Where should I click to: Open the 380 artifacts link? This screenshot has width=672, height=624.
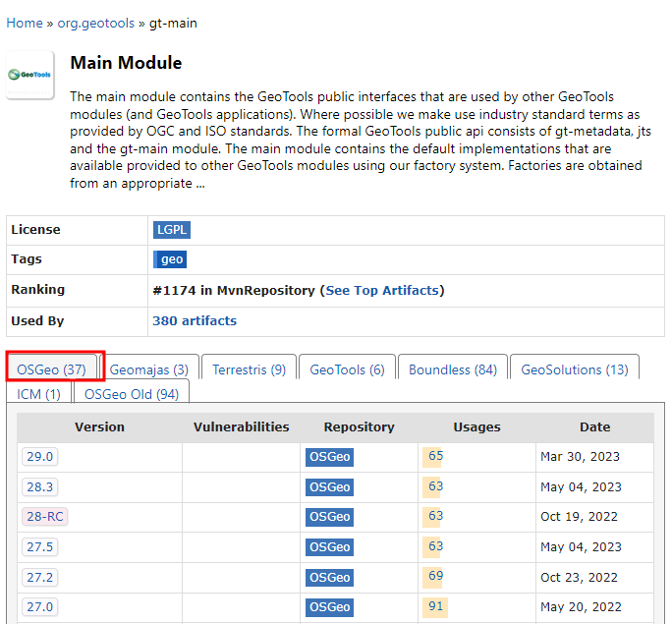click(x=195, y=320)
